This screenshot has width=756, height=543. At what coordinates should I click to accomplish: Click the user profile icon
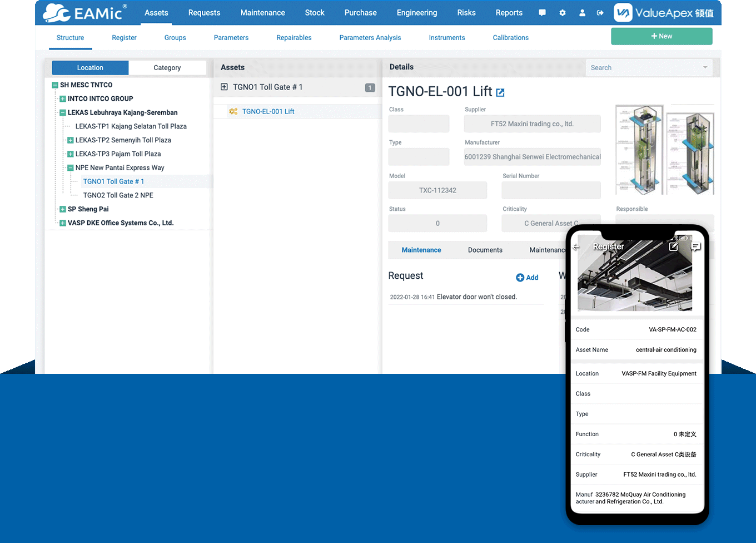(x=582, y=12)
